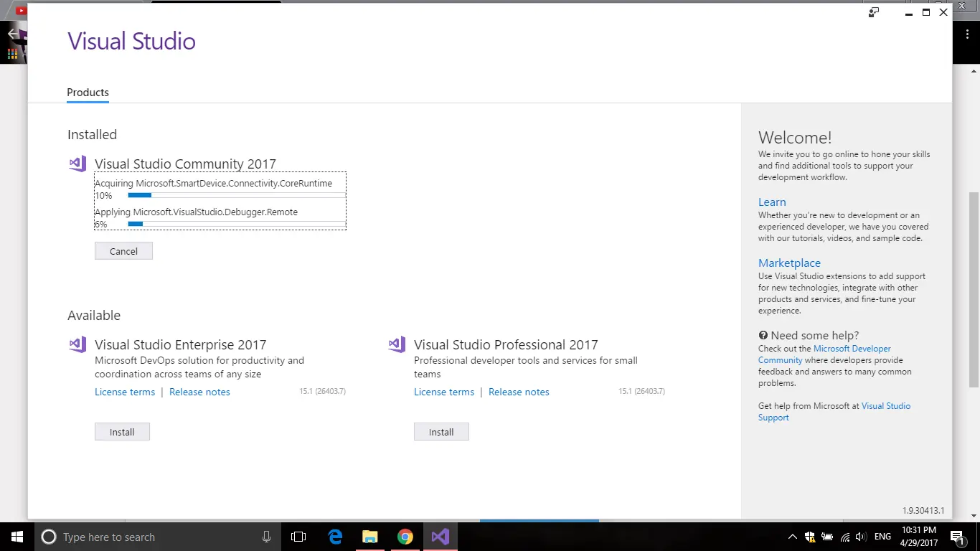Click the microphone icon in taskbar search
Screen dimensions: 980x551
pyautogui.click(x=266, y=537)
